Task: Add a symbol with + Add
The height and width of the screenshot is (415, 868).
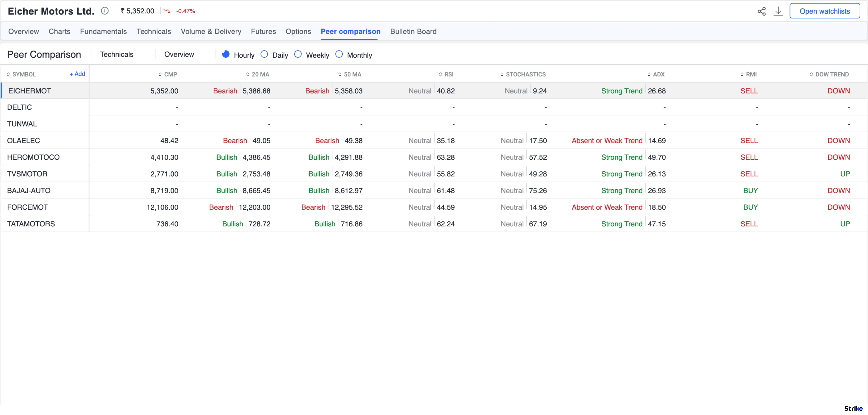Action: [x=77, y=74]
